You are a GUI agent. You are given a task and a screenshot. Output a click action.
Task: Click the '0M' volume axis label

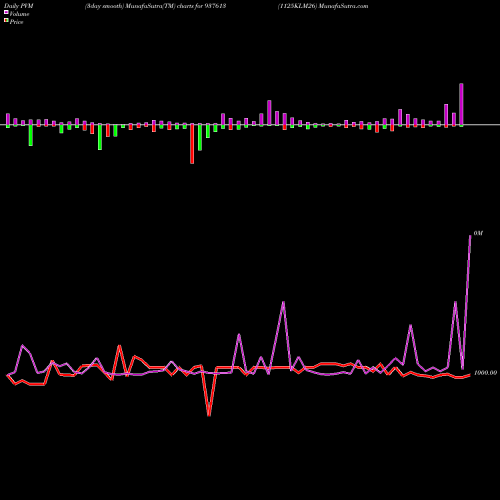478,233
